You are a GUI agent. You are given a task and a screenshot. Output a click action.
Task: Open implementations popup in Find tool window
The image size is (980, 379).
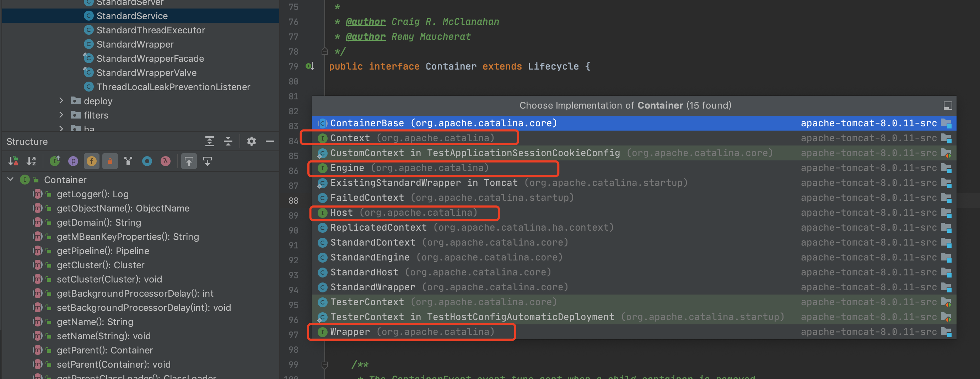point(948,105)
